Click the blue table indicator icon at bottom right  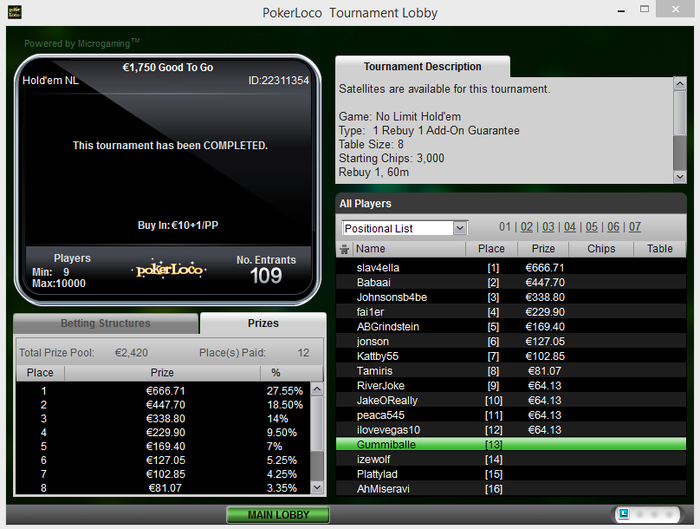624,514
